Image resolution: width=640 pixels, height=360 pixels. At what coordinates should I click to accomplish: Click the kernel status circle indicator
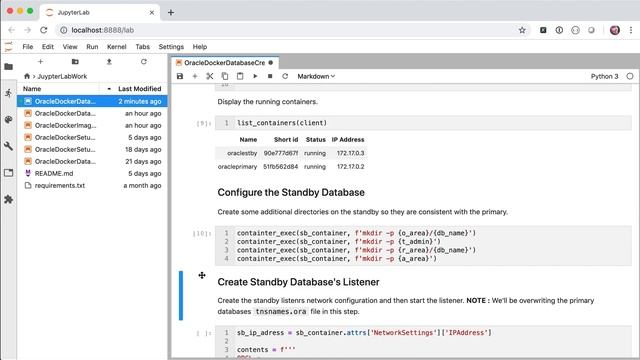[630, 76]
